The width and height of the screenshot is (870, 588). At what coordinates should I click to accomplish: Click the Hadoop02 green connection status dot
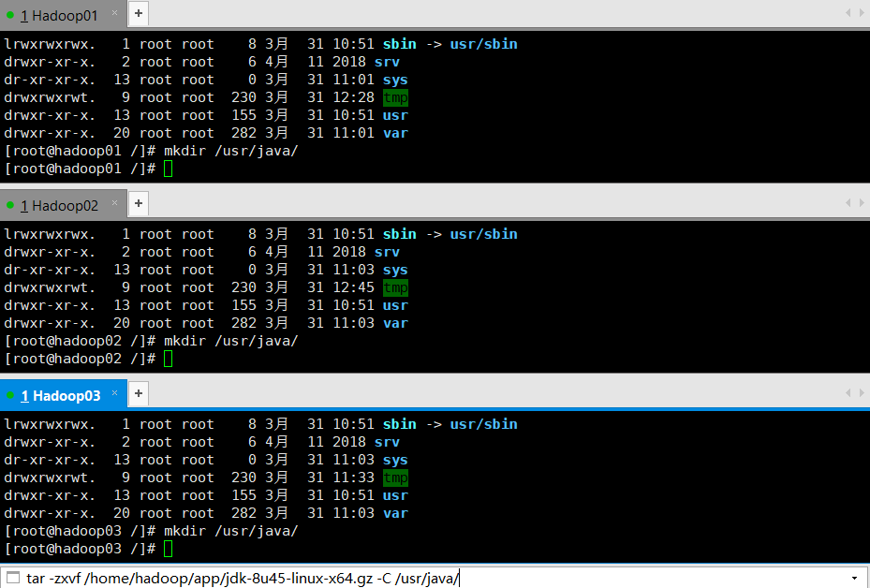click(x=10, y=205)
